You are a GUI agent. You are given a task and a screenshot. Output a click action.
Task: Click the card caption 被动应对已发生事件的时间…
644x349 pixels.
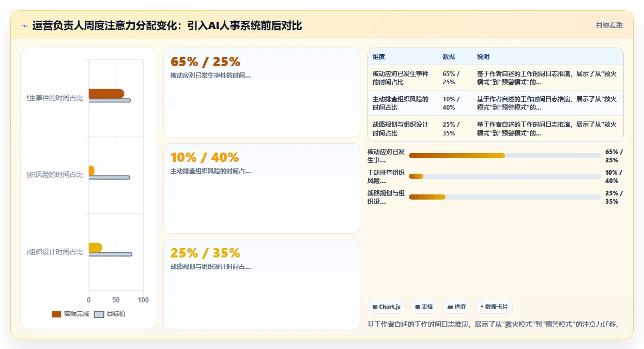210,75
